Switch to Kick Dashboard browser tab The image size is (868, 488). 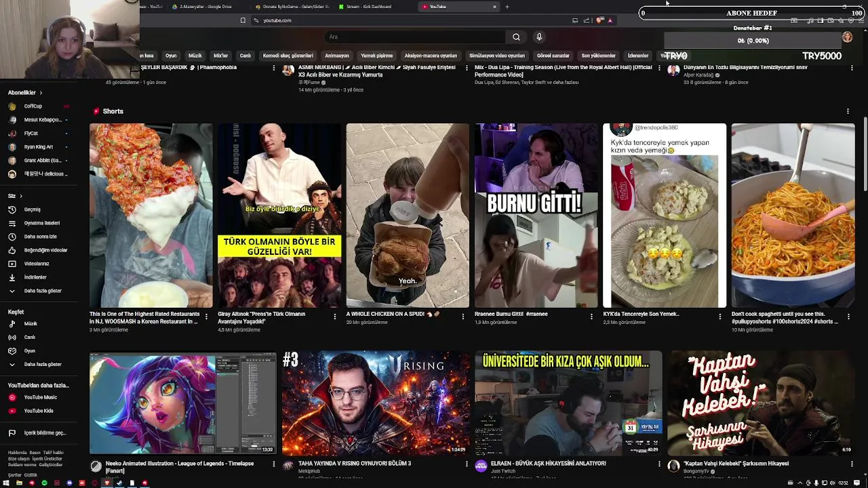coord(369,7)
